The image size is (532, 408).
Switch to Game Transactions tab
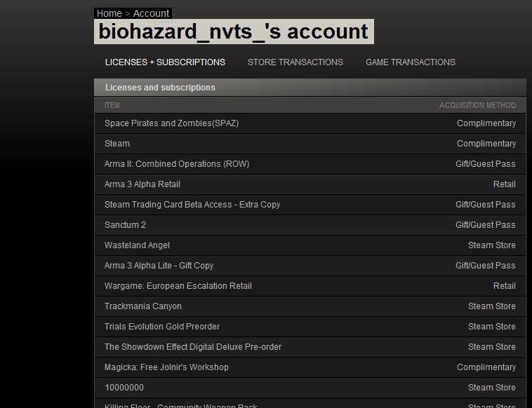pyautogui.click(x=411, y=62)
